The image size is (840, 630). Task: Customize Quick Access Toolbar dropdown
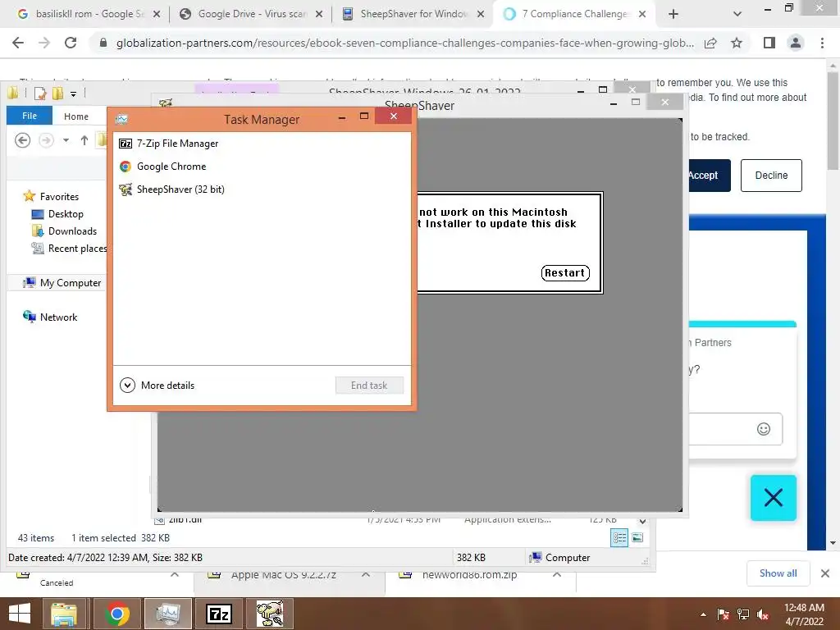73,94
